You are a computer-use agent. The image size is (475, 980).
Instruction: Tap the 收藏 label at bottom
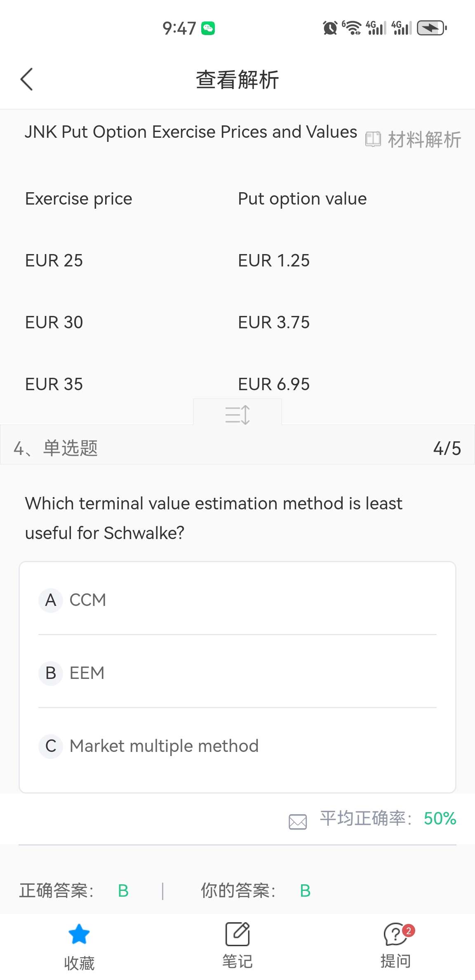pos(79,964)
